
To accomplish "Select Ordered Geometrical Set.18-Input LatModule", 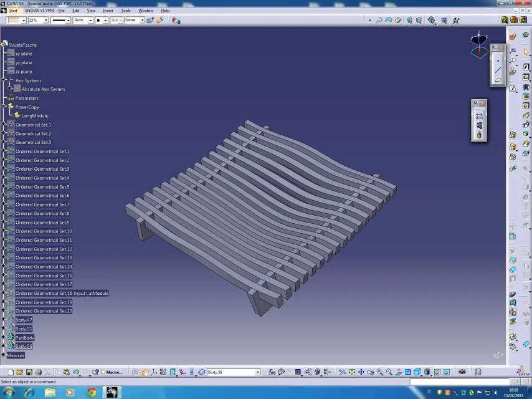I will click(x=62, y=293).
